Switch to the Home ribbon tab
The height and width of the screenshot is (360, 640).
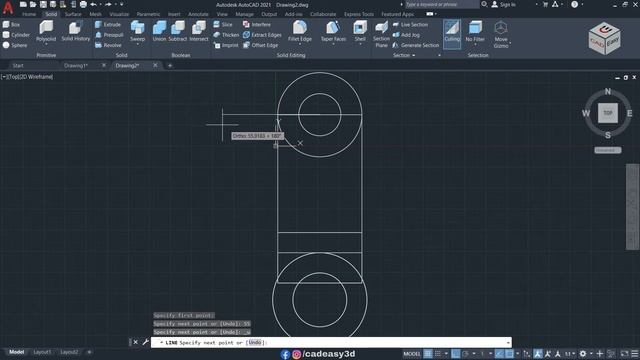29,14
